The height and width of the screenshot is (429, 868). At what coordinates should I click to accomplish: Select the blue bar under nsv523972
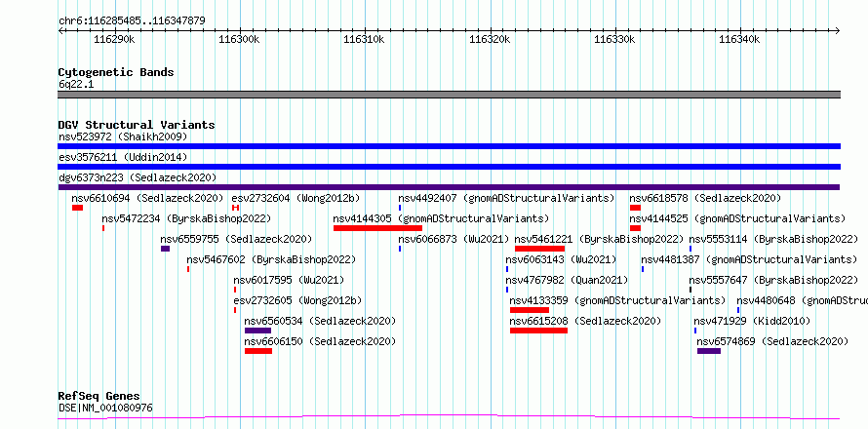[449, 146]
